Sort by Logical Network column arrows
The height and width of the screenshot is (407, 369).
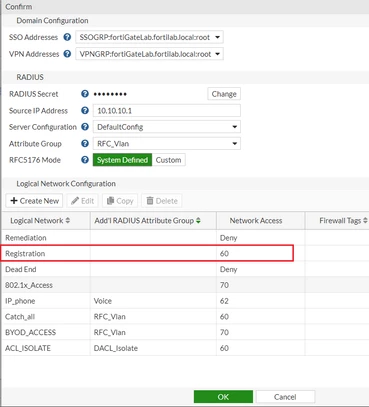68,220
